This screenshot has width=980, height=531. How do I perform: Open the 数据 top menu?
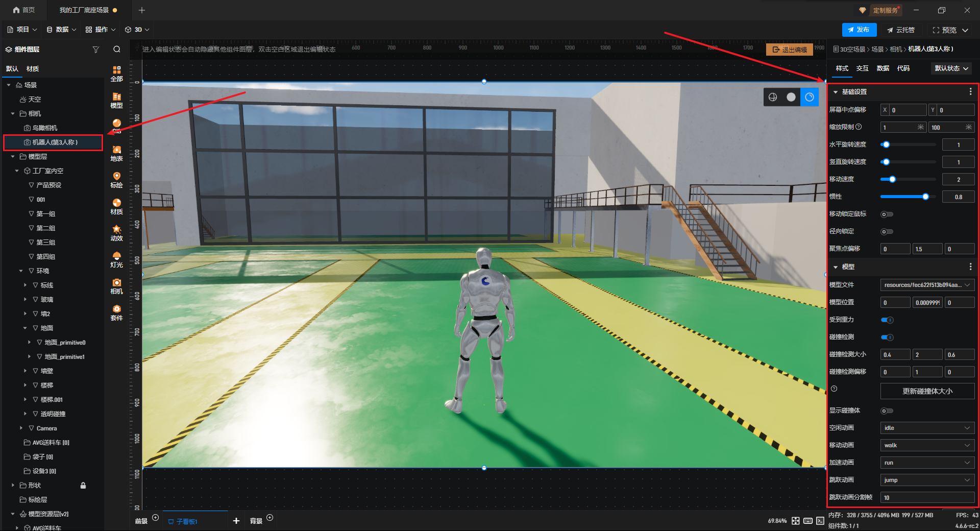tap(61, 30)
